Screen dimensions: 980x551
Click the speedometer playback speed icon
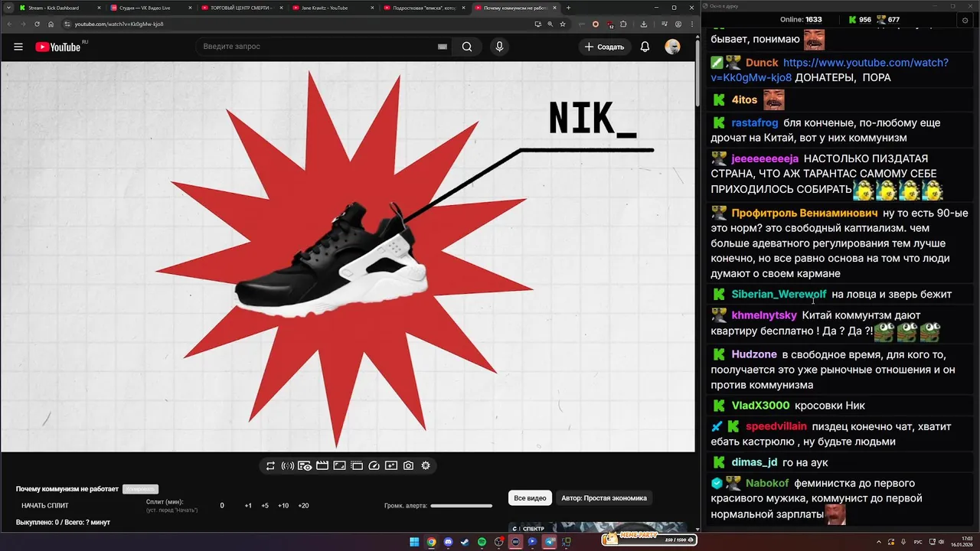tap(374, 465)
